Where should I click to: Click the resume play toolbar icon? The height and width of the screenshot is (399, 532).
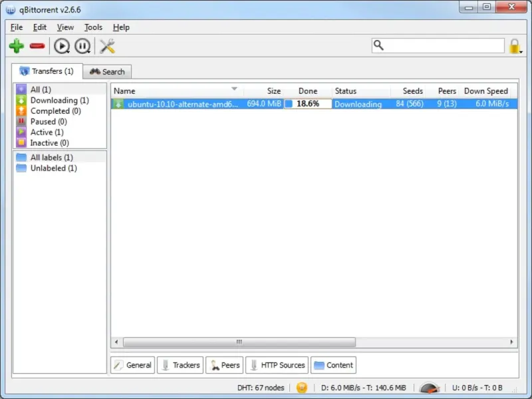[62, 46]
